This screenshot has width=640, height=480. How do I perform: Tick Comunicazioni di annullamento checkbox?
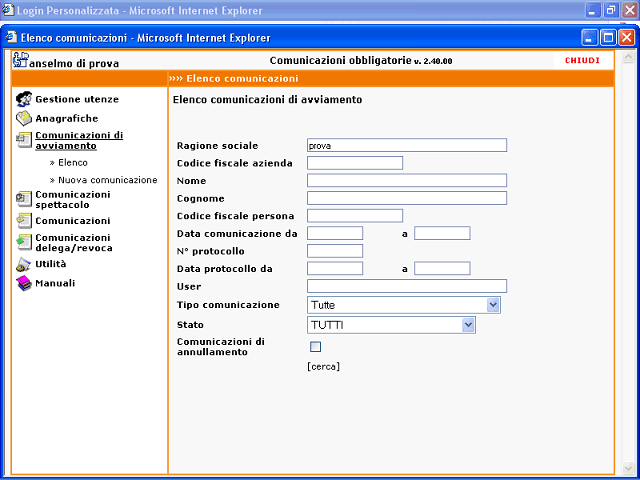click(316, 347)
